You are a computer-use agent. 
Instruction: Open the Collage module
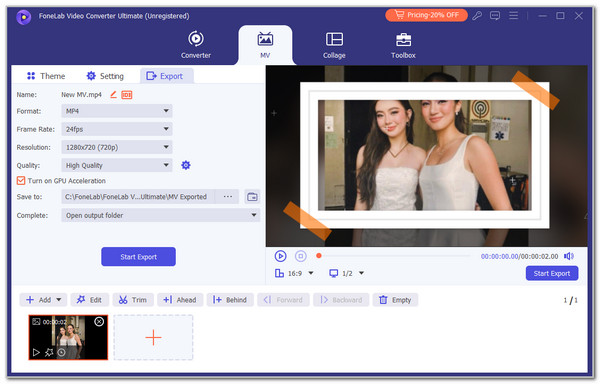coord(334,45)
